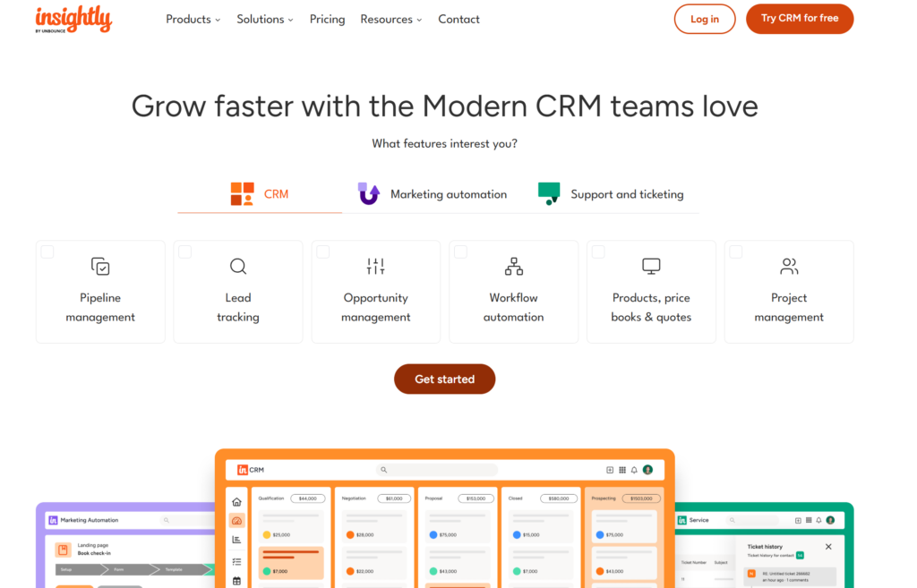Click the Pipeline management card icon
The height and width of the screenshot is (588, 917).
[x=100, y=267]
